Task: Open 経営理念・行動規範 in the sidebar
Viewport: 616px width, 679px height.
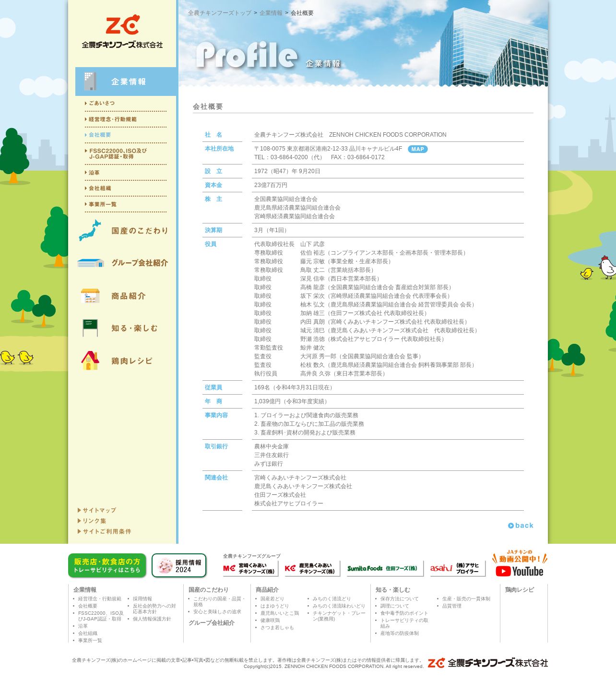Action: pyautogui.click(x=111, y=119)
